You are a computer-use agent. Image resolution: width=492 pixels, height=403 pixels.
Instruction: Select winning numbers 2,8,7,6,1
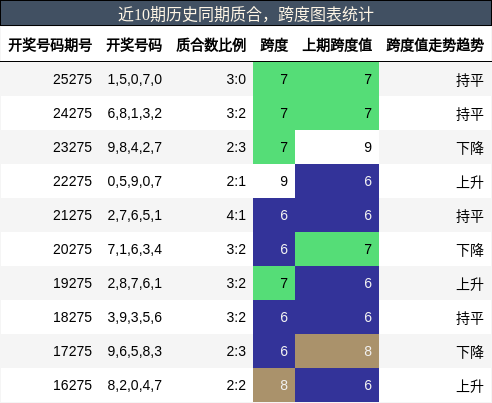135,283
